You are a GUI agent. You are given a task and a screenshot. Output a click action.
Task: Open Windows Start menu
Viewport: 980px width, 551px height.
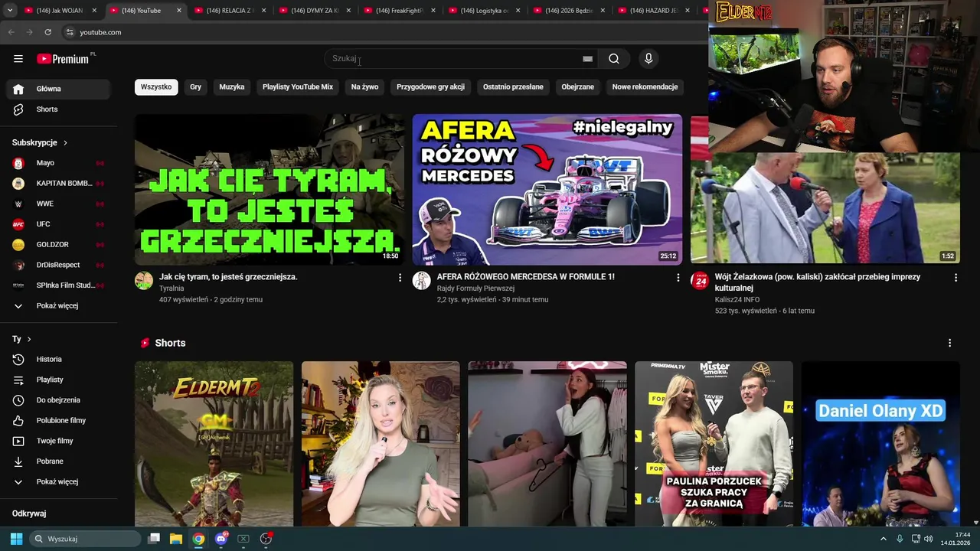point(16,539)
